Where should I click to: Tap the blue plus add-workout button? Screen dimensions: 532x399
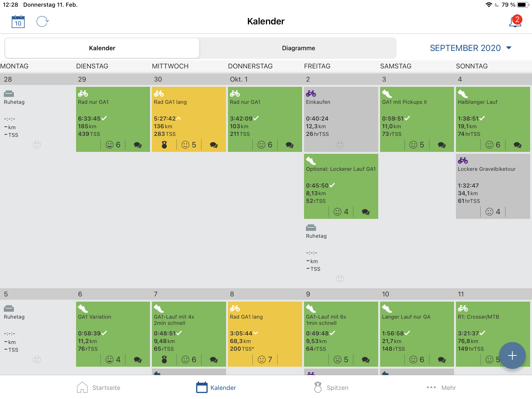512,355
